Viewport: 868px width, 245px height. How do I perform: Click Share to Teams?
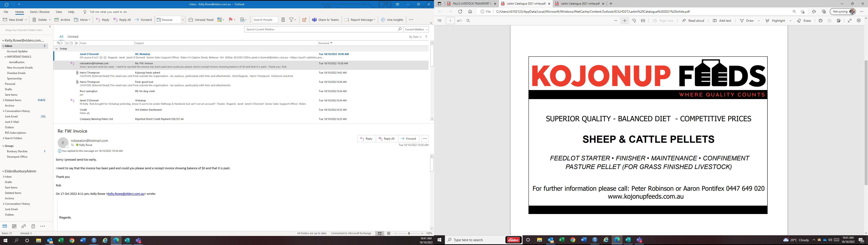[325, 20]
